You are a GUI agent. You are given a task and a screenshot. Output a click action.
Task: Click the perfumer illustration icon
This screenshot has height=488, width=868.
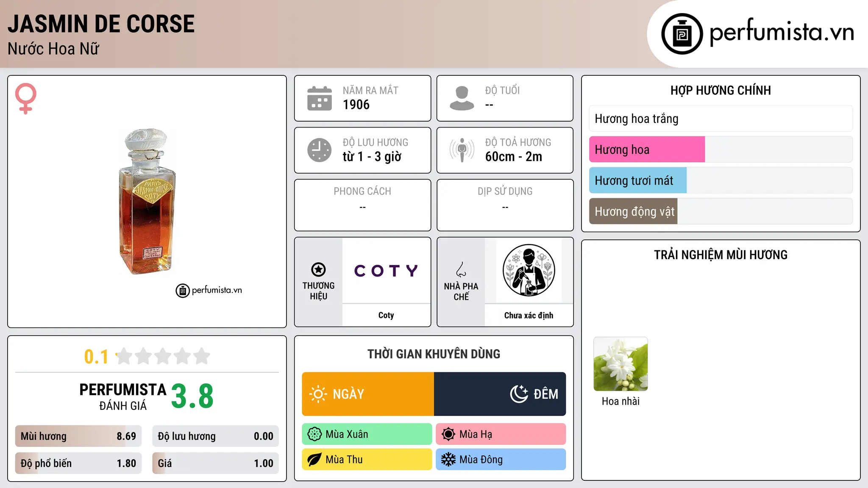529,270
